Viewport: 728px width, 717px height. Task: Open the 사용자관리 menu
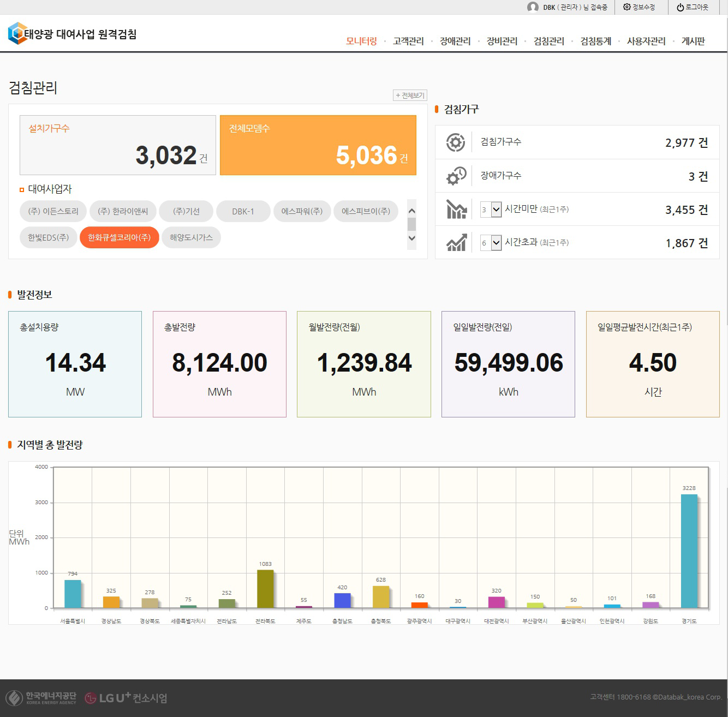click(x=646, y=41)
